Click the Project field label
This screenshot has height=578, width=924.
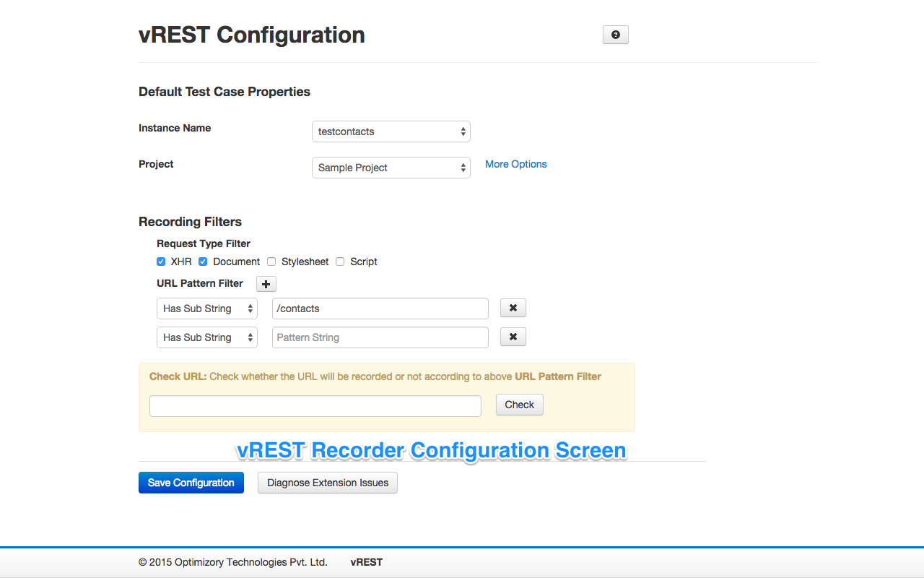(x=156, y=164)
